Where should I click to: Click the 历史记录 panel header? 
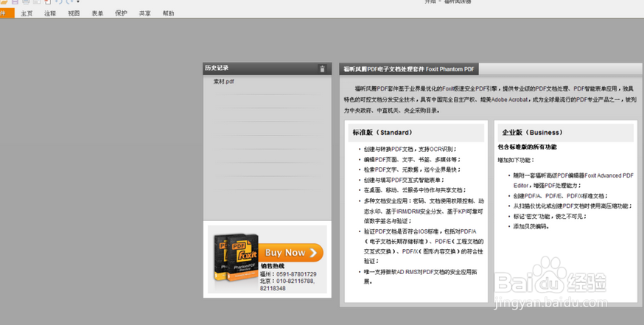pyautogui.click(x=267, y=69)
